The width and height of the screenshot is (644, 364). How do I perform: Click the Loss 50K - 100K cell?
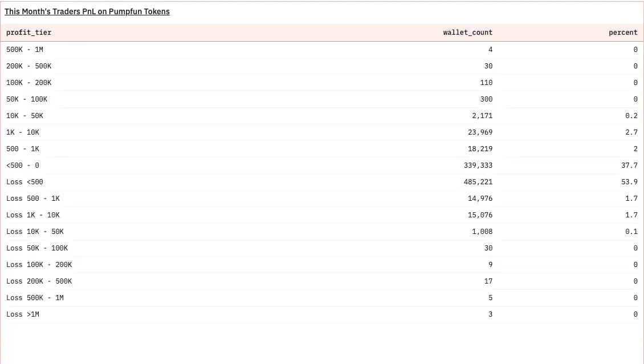(37, 248)
